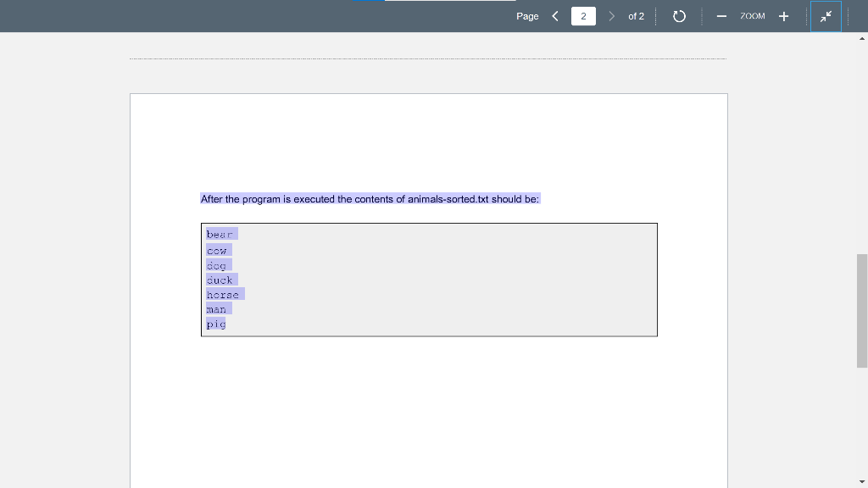
Task: Exit full screen viewing mode
Action: 826,16
